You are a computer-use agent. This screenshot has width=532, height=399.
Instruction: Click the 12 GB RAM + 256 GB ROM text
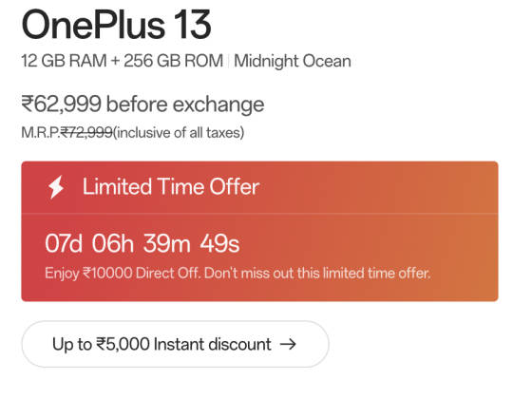pyautogui.click(x=123, y=61)
